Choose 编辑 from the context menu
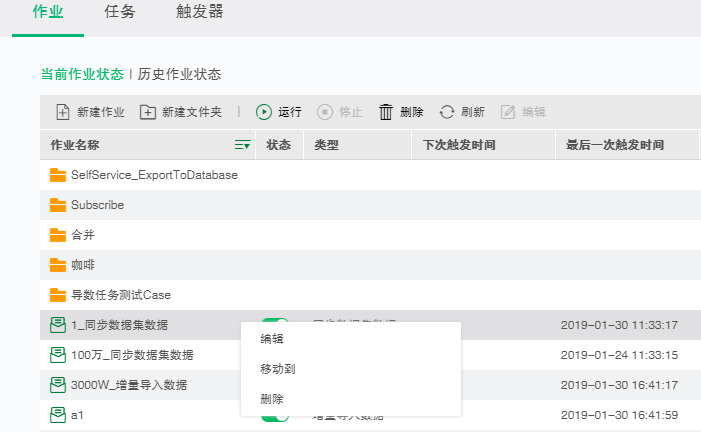 pyautogui.click(x=271, y=338)
